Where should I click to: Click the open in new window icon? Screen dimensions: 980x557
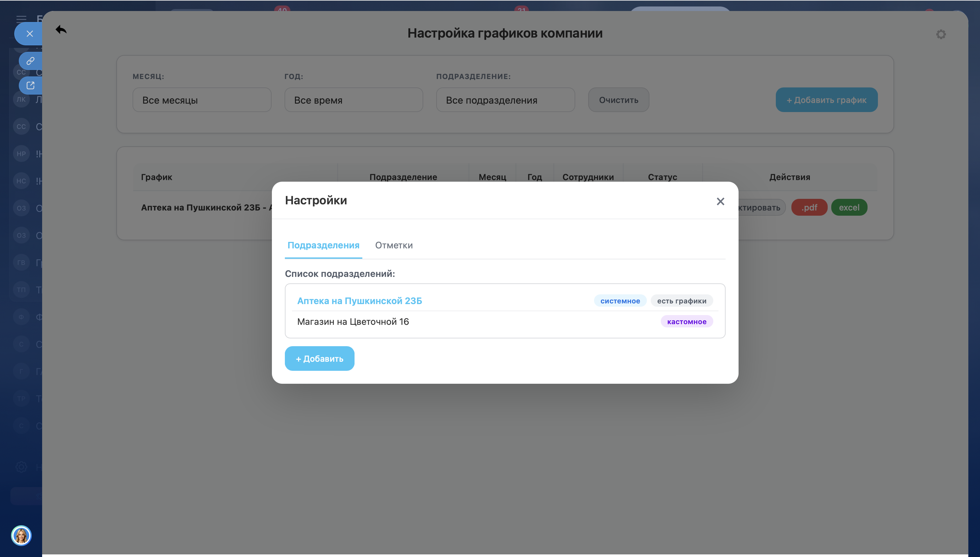pos(30,85)
